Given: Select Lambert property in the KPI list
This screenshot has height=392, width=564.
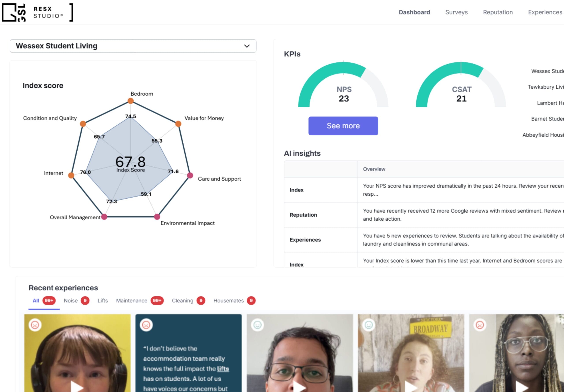Looking at the screenshot, I should pyautogui.click(x=550, y=103).
